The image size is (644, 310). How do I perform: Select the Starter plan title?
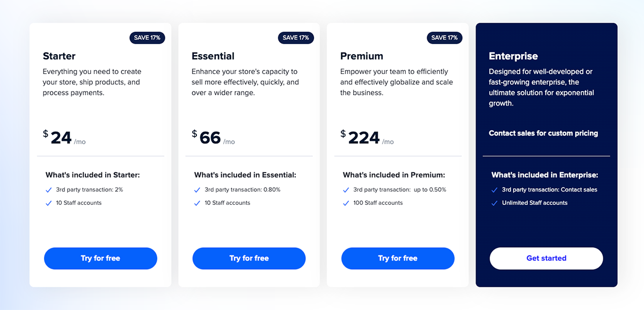point(59,56)
